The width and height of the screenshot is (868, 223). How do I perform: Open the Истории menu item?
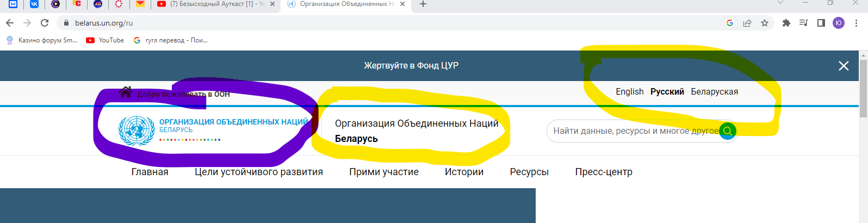[x=464, y=172]
